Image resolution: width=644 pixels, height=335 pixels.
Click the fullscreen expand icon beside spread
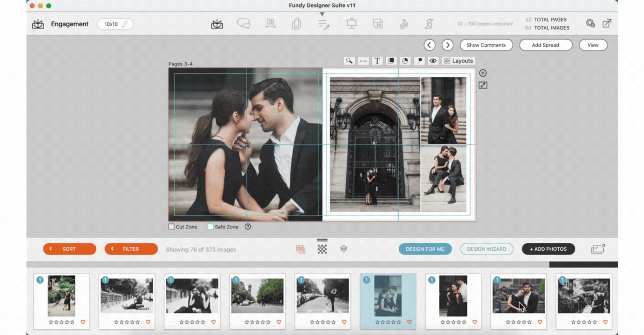point(483,85)
